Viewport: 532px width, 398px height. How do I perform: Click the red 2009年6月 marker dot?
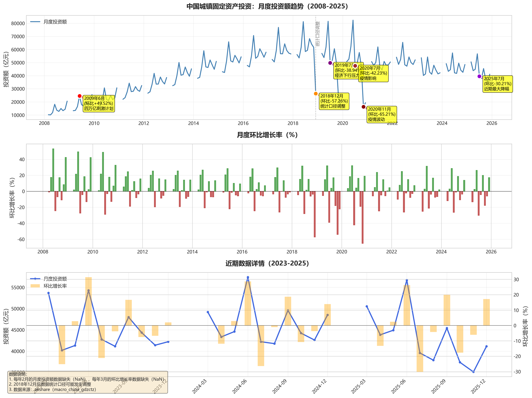80,96
